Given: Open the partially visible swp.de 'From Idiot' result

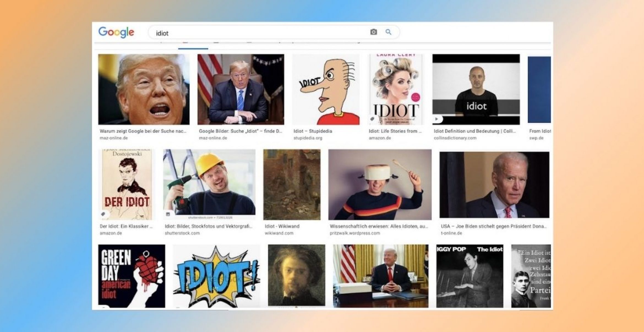Looking at the screenshot, I should pos(539,131).
